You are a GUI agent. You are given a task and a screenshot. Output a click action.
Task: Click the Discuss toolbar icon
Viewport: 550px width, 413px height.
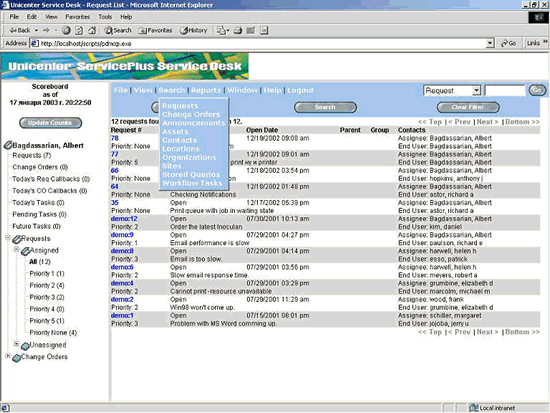pos(264,31)
